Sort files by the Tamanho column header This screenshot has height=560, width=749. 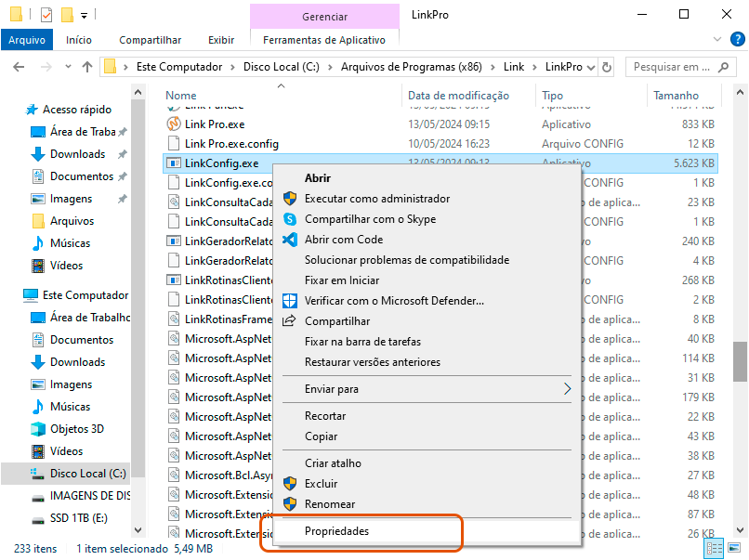pyautogui.click(x=676, y=96)
